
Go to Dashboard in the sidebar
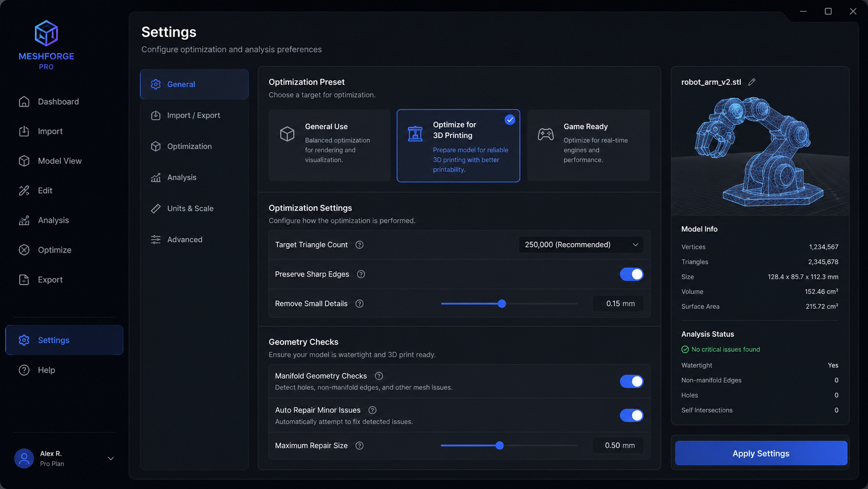pyautogui.click(x=64, y=102)
